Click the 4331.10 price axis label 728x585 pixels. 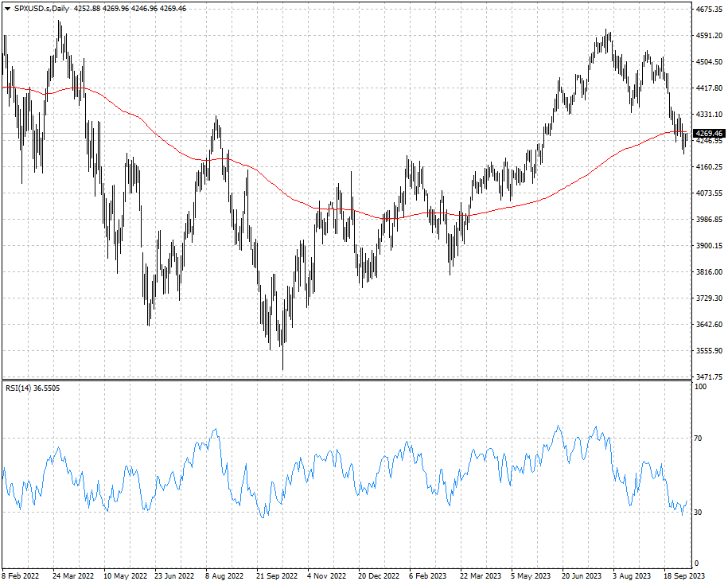pos(709,115)
